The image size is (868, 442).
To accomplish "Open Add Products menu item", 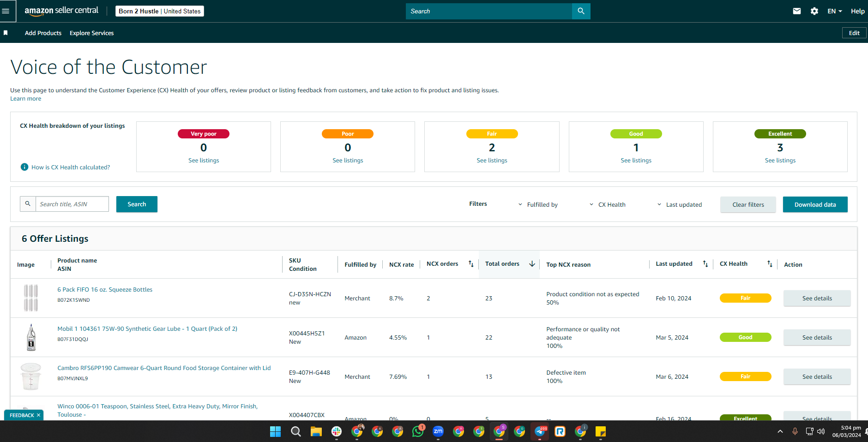I will (43, 33).
